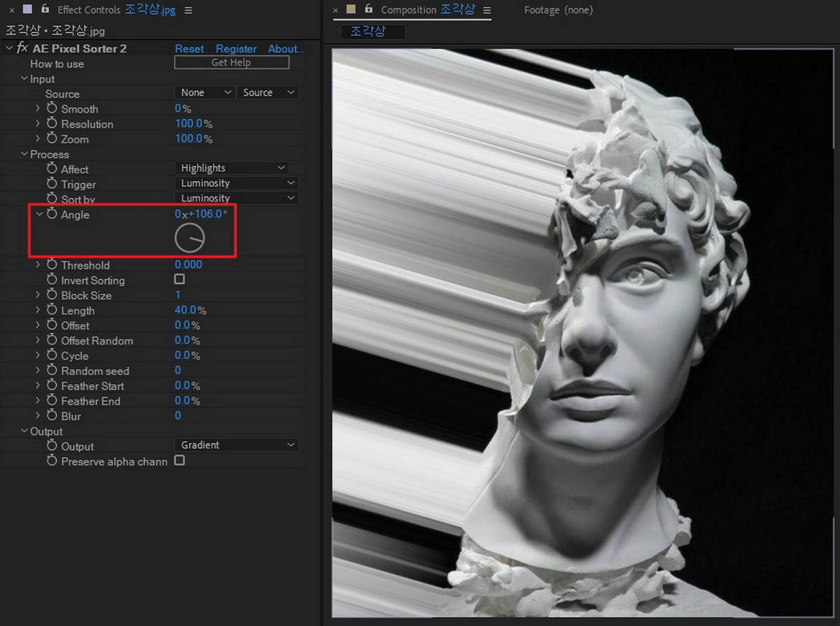This screenshot has height=626, width=840.
Task: Open the Source layer None dropdown
Action: 204,92
